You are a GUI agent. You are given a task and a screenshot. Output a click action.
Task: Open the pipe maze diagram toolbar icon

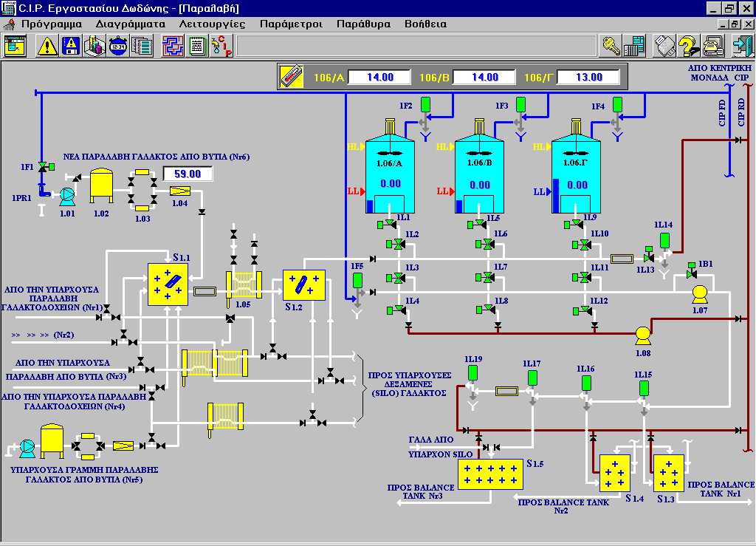(x=173, y=46)
